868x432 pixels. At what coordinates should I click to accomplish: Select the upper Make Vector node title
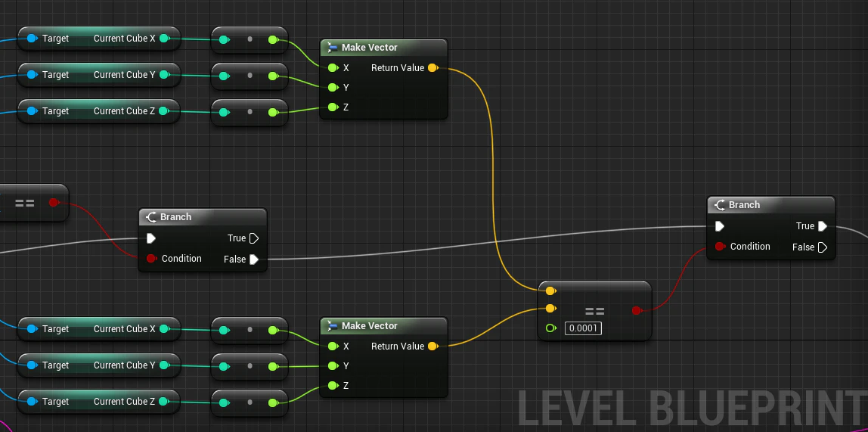[x=369, y=48]
